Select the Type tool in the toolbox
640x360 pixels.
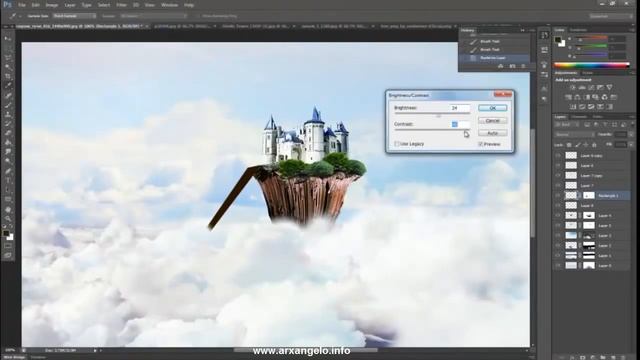[8, 180]
